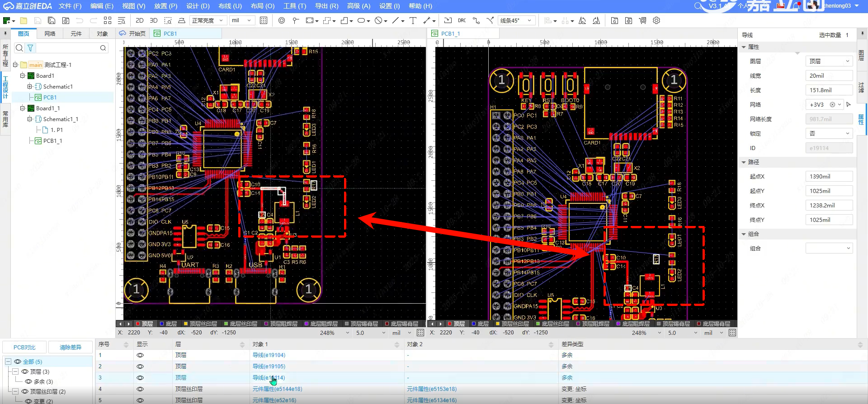Open the 导线(e19104) link

pos(269,355)
